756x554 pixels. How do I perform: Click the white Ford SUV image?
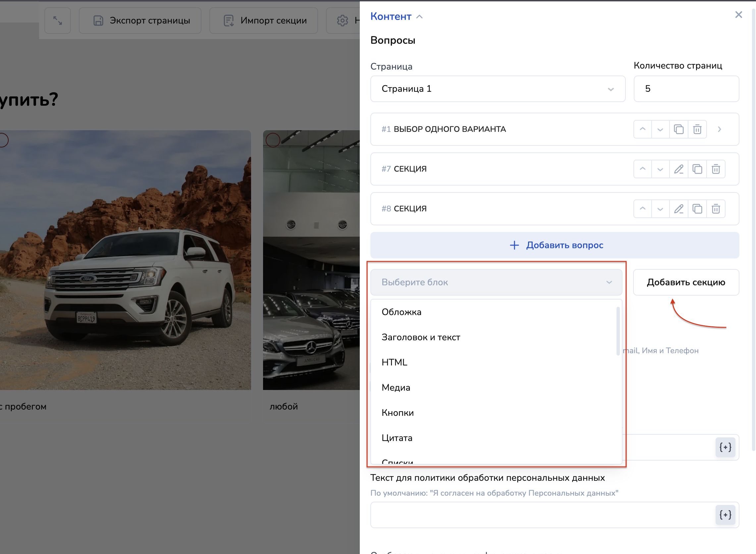(x=125, y=260)
